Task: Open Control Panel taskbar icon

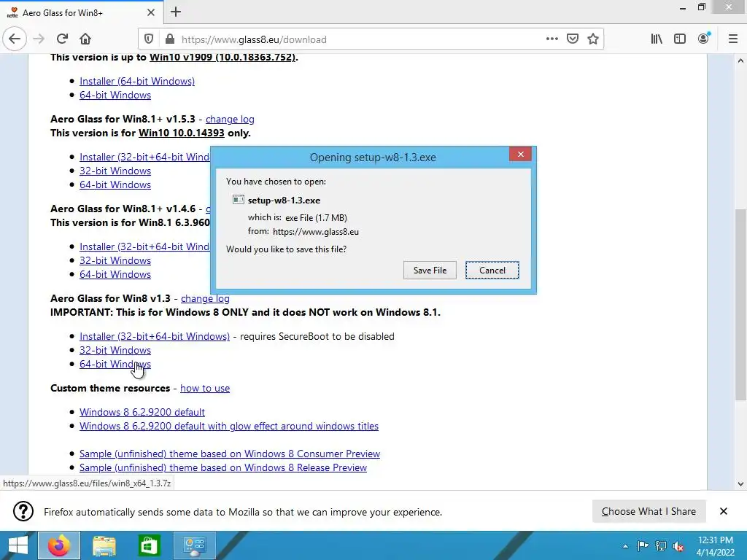Action: (x=194, y=545)
